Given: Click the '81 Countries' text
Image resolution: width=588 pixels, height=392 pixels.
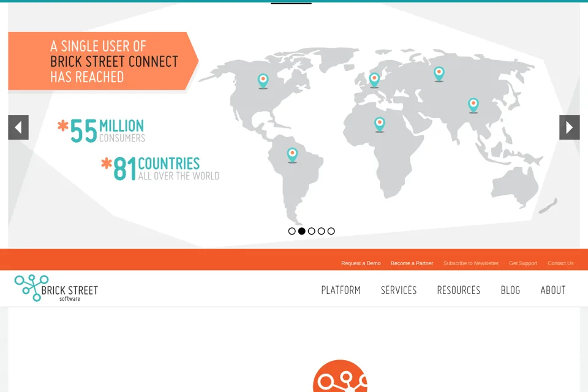Looking at the screenshot, I should point(160,168).
